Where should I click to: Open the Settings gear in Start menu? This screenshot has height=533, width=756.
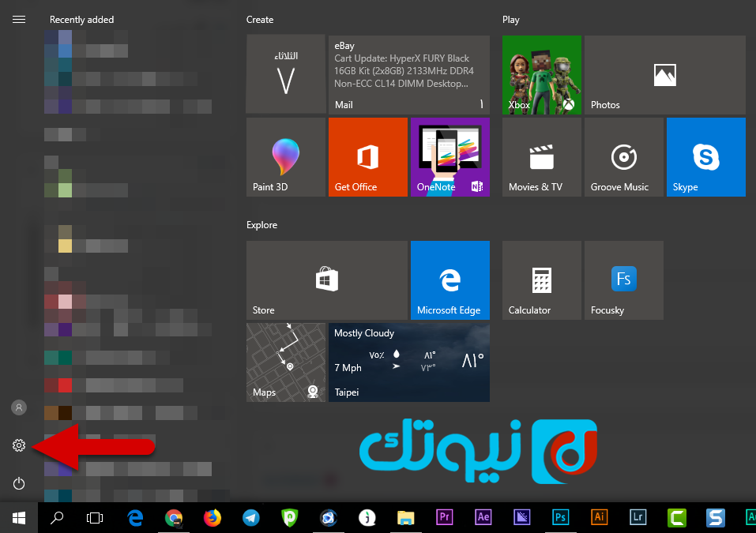point(19,445)
